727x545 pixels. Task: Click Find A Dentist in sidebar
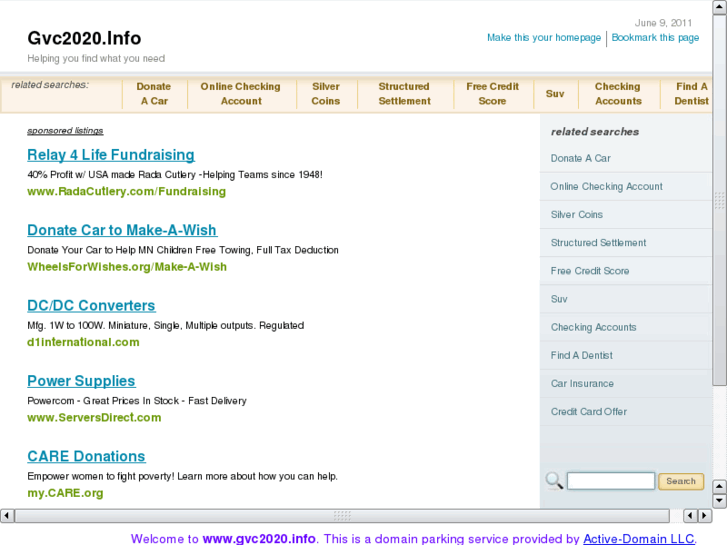581,355
